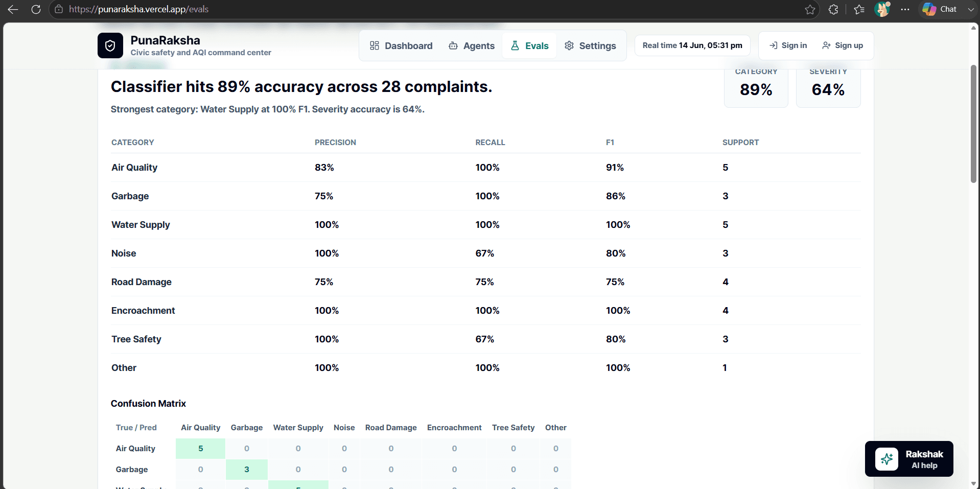Open the Rakshak AI help sparkle icon
This screenshot has width=980, height=489.
click(886, 459)
